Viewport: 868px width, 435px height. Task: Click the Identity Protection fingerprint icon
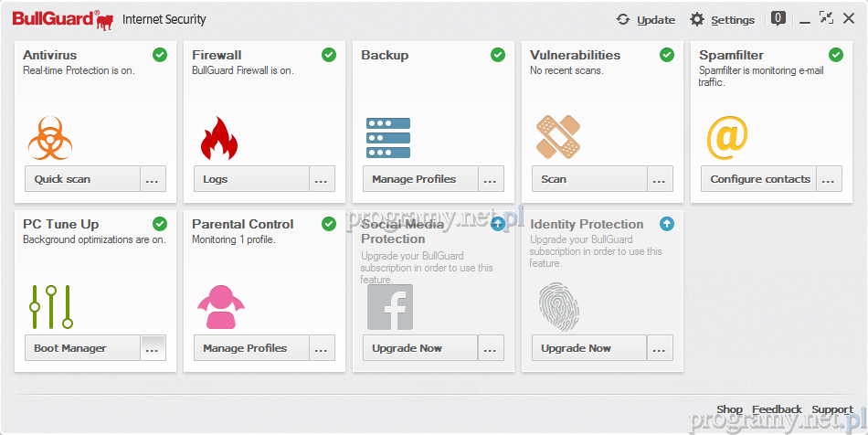557,307
